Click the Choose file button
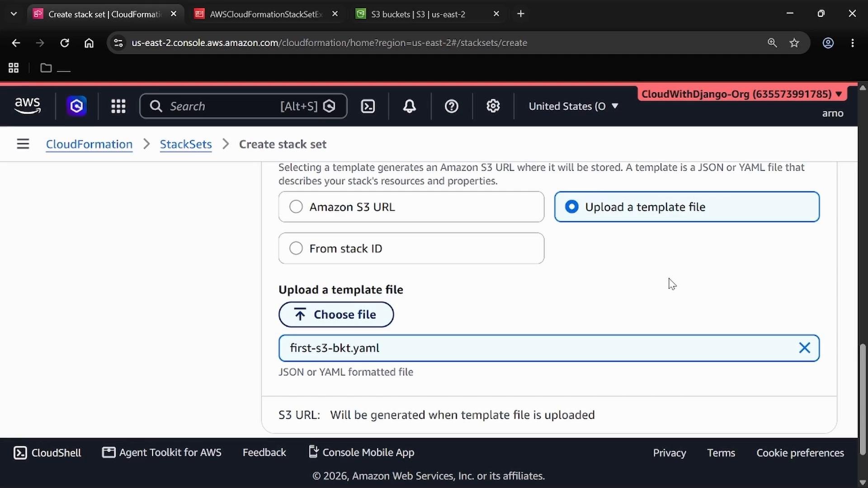 point(336,314)
